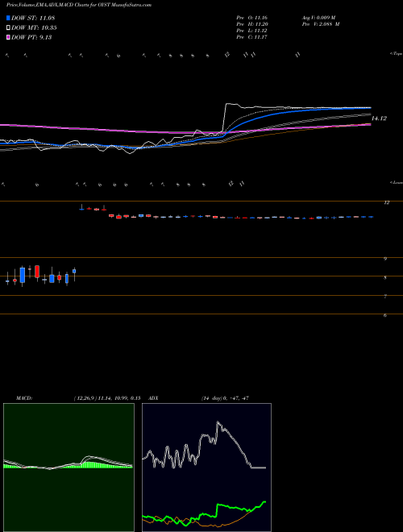Image resolution: width=403 pixels, height=532 pixels.
Task: Click the 12 price axis label
Action: (386, 202)
